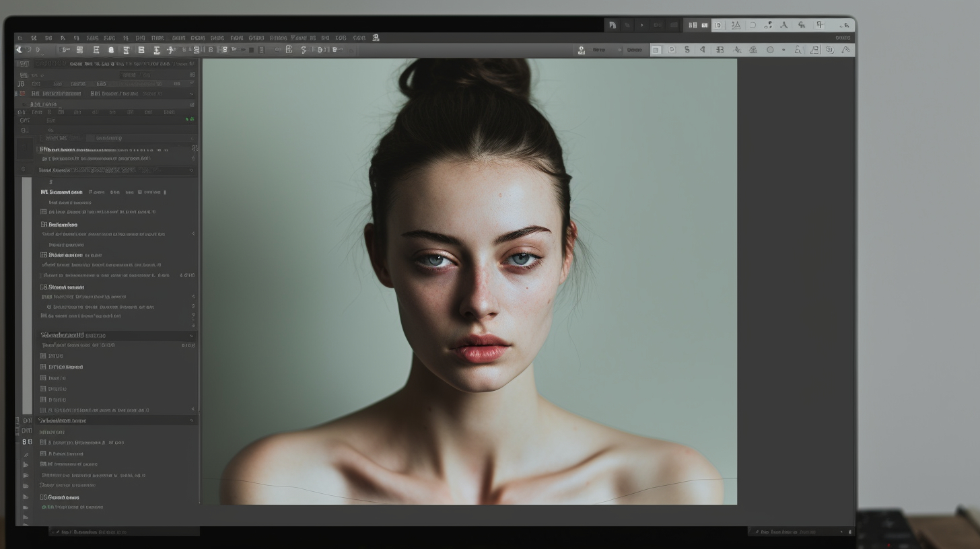
Task: Choose the left-pointing triangle icon in the right toolbar group
Action: click(703, 50)
